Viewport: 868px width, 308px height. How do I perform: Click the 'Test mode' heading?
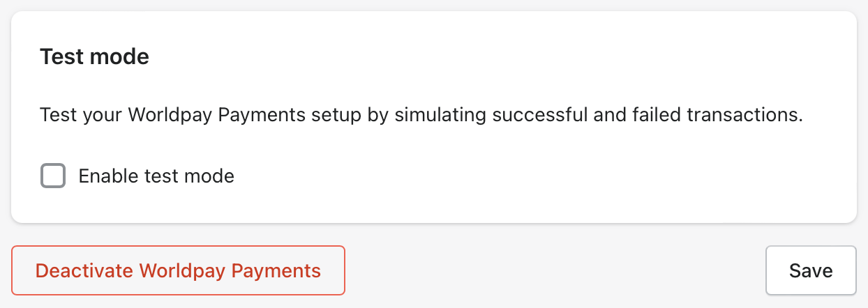click(94, 56)
